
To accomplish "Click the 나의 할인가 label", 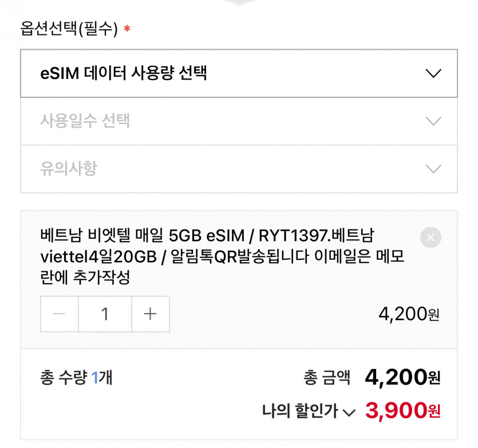I will coord(300,411).
